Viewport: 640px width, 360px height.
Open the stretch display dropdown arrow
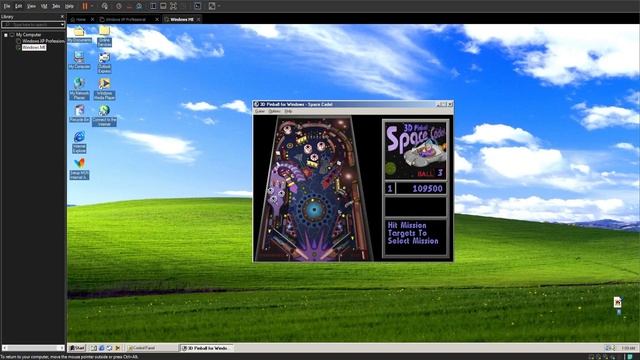219,6
